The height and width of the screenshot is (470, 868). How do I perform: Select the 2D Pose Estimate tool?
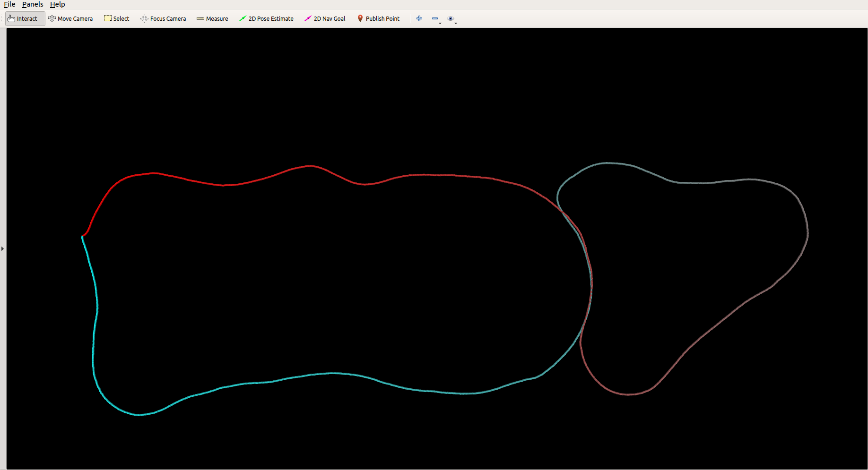coord(266,19)
